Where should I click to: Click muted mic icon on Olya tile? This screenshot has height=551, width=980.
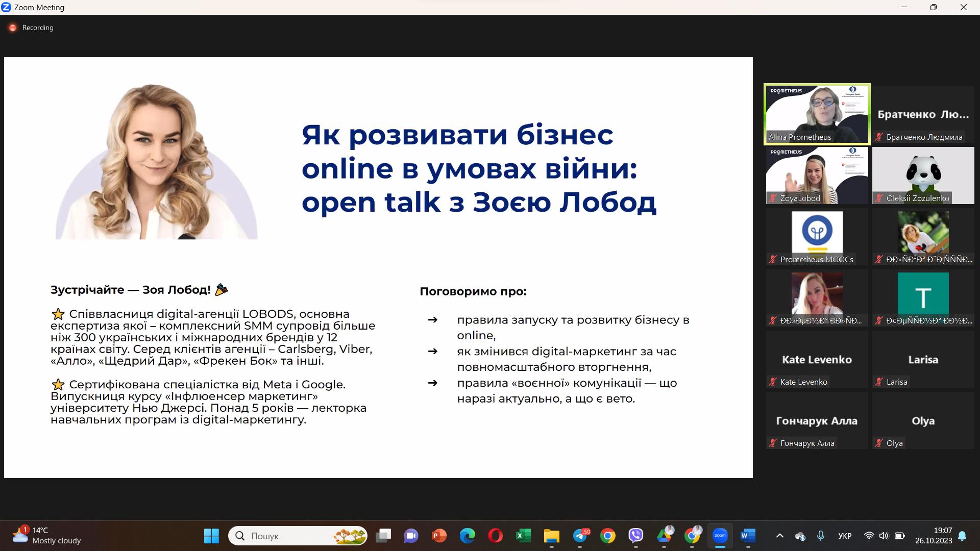click(x=879, y=443)
